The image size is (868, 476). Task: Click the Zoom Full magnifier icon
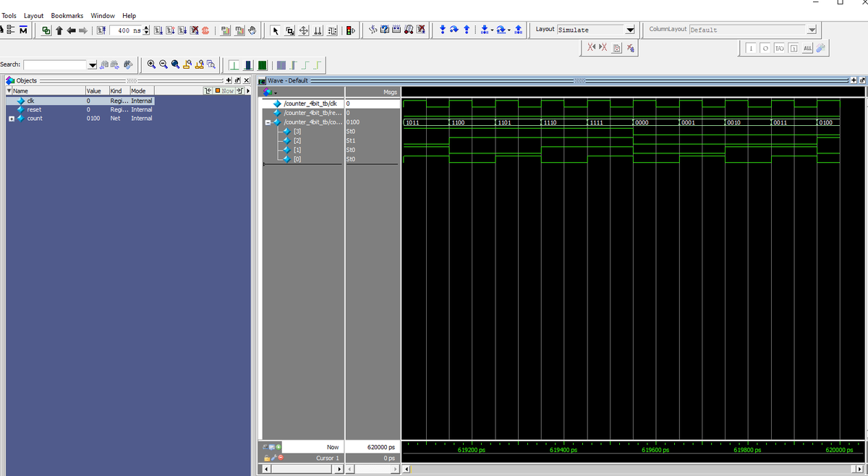[x=175, y=64]
